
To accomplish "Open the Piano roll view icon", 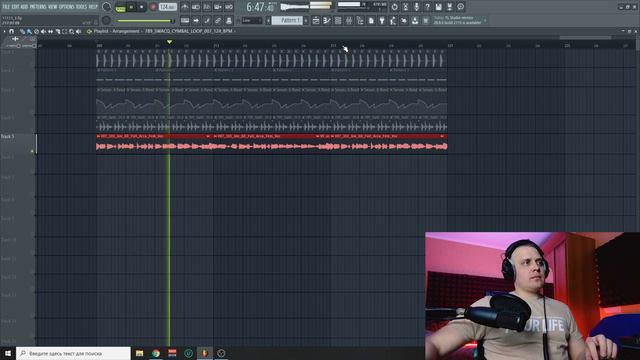I will point(327,20).
